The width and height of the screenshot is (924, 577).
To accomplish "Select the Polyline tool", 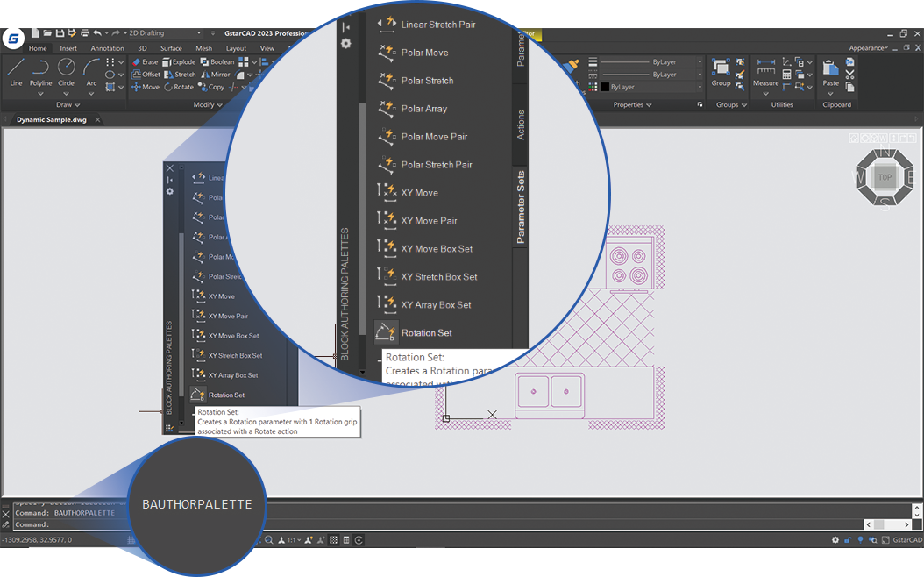I will [40, 73].
